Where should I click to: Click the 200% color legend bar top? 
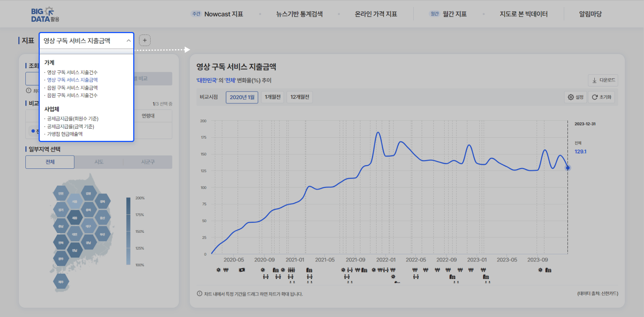point(128,199)
